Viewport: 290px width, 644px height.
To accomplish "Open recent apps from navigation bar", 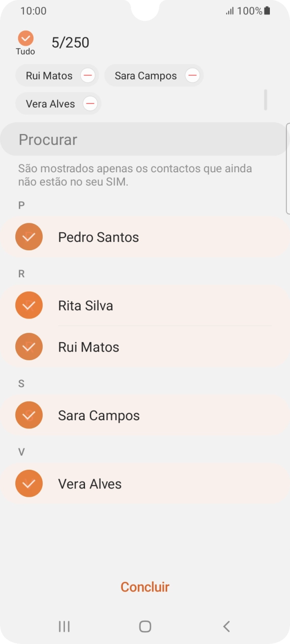I will coord(63,626).
